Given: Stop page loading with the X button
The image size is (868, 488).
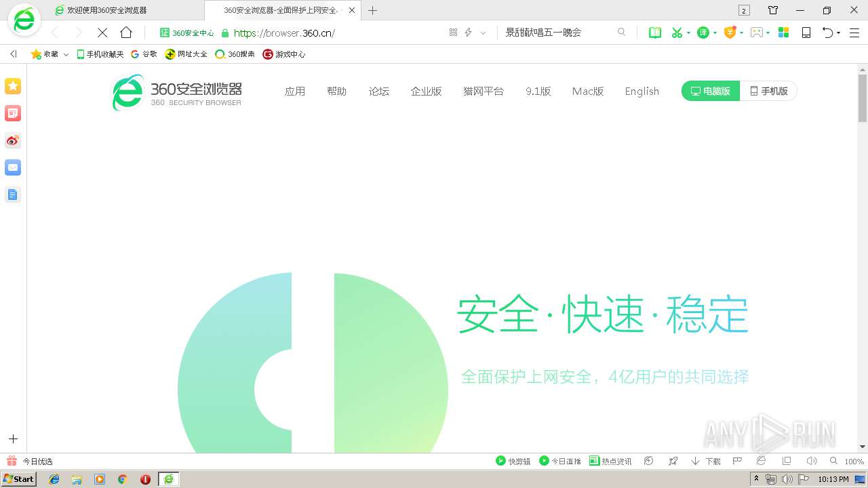Looking at the screenshot, I should (x=102, y=33).
